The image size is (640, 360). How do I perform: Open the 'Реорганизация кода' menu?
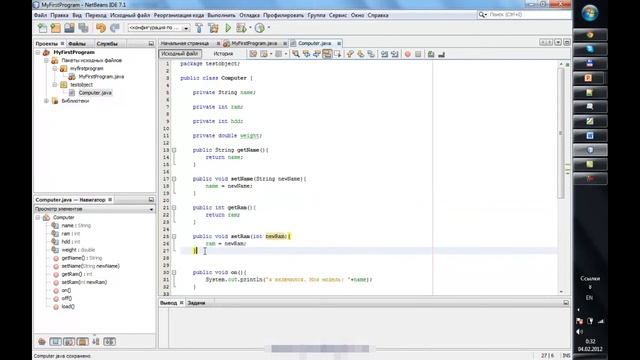tap(178, 15)
